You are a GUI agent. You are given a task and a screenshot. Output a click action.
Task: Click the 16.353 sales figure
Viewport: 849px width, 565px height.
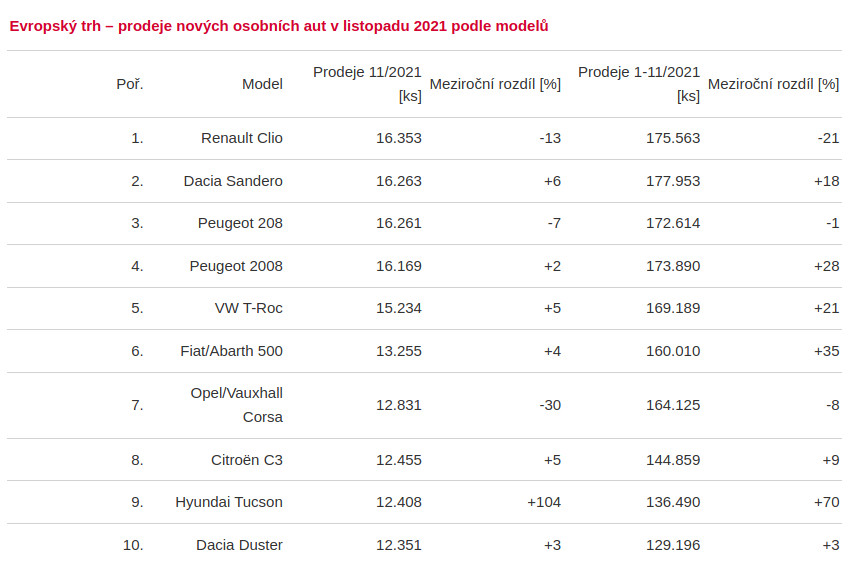click(399, 138)
